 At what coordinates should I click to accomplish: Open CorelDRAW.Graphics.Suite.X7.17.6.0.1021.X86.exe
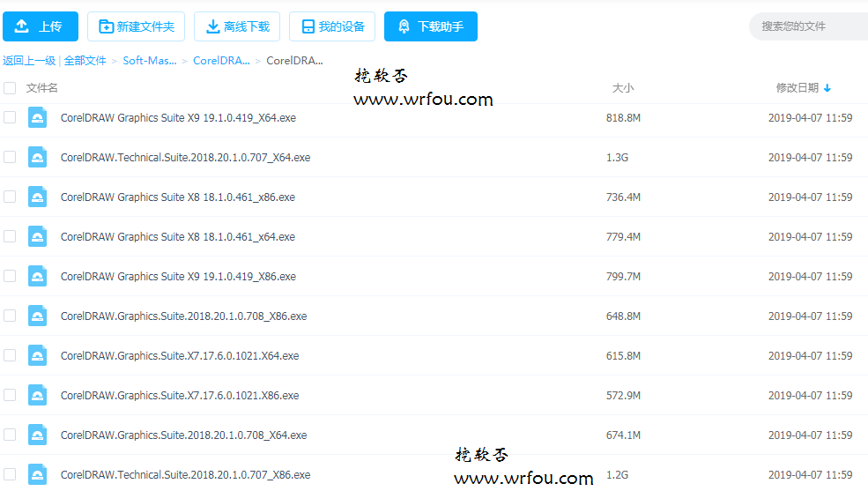tap(180, 396)
